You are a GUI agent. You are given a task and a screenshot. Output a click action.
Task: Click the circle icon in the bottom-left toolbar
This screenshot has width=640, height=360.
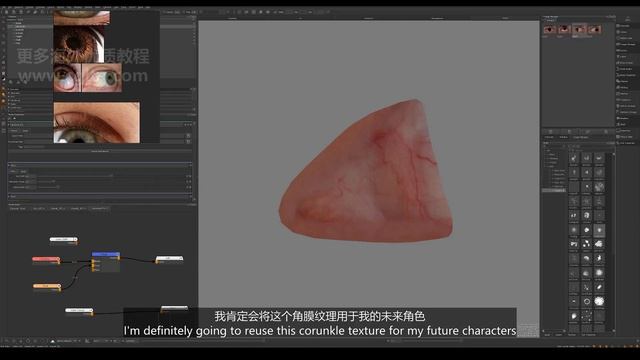coord(28,340)
